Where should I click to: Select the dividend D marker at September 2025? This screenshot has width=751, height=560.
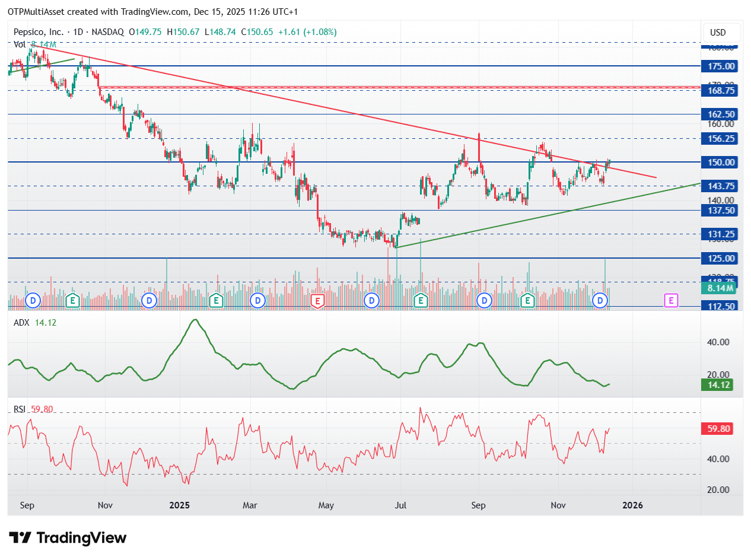[x=485, y=301]
